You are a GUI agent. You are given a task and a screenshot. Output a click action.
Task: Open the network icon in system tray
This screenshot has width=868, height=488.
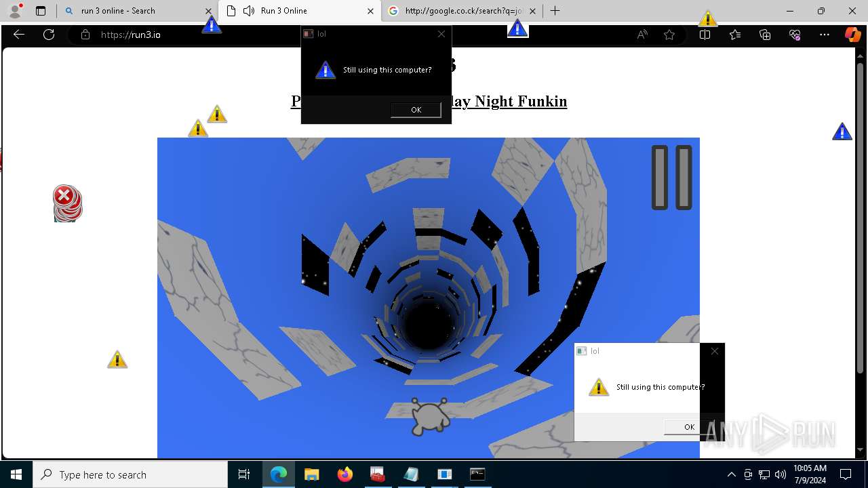tap(764, 474)
